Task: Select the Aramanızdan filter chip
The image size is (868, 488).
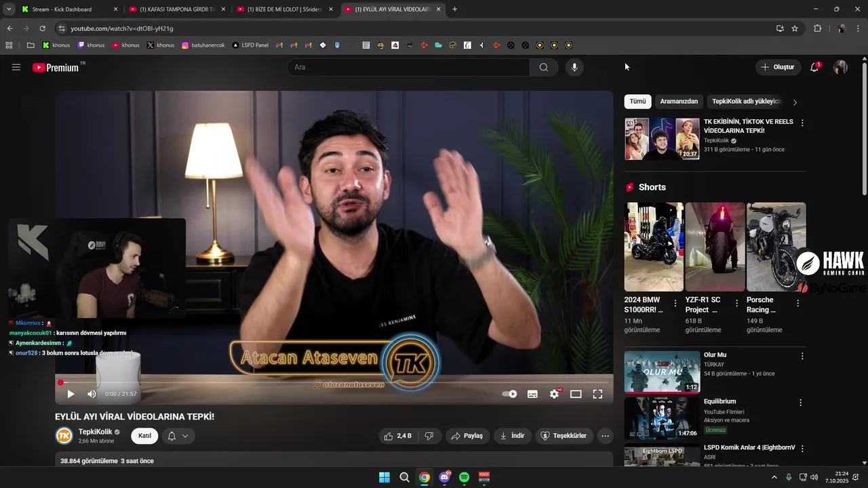Action: tap(679, 102)
